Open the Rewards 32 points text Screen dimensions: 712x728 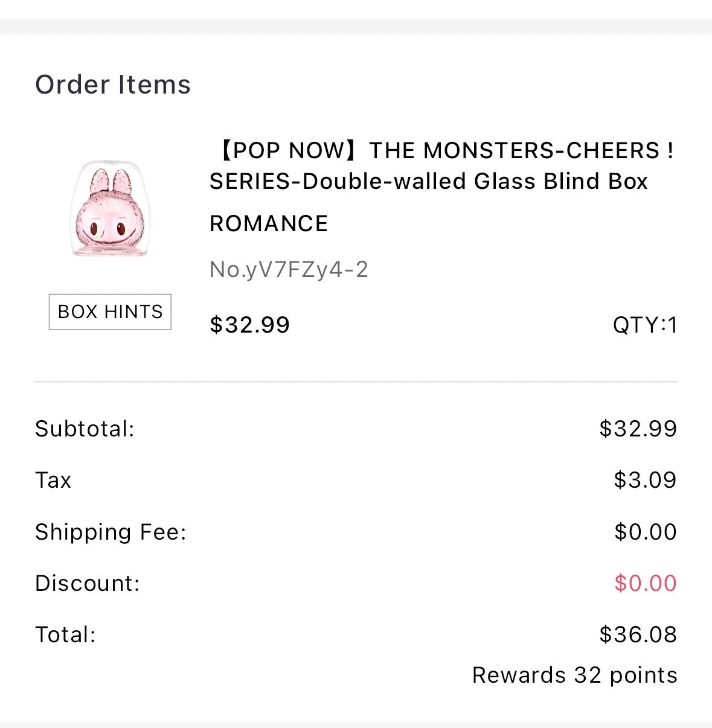[x=574, y=675]
